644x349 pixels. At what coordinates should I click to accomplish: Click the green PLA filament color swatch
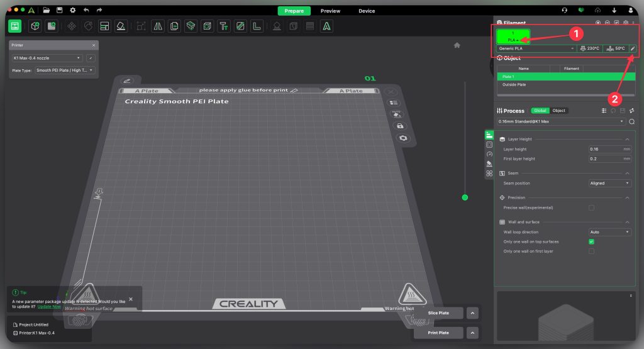(513, 36)
